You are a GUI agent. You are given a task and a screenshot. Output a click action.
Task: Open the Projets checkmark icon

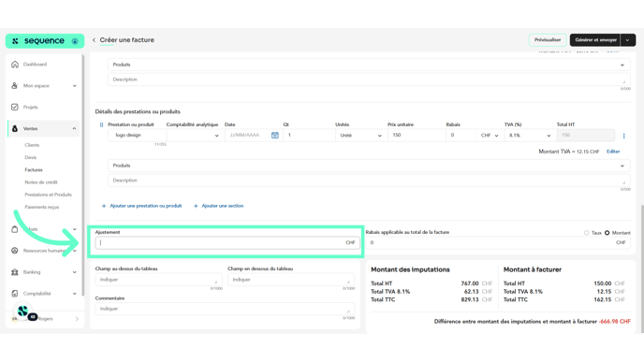click(15, 108)
